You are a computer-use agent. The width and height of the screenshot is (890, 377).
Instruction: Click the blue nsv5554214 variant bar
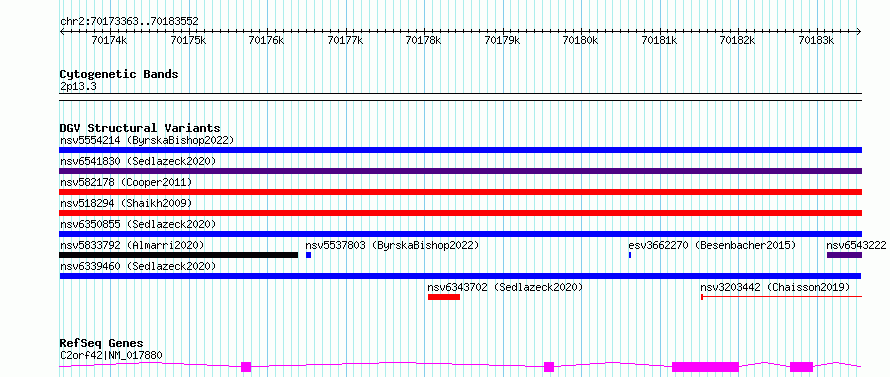[460, 150]
